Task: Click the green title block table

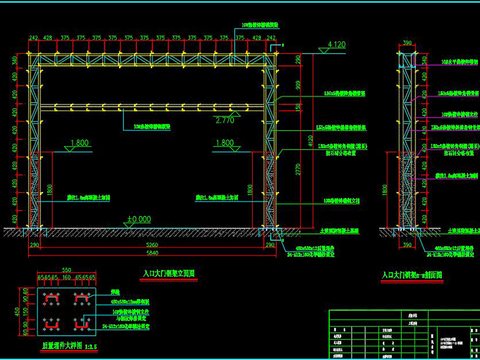Action: 404,334
